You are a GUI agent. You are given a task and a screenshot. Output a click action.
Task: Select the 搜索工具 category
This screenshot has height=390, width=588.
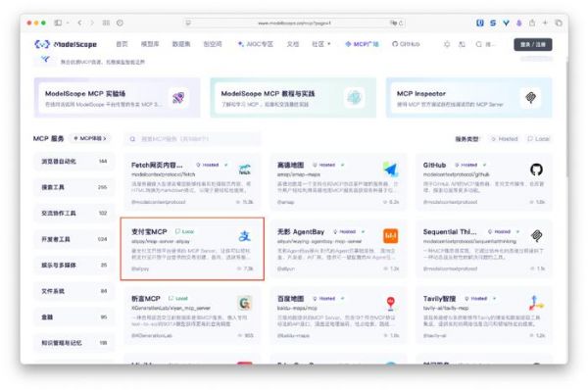(74, 187)
